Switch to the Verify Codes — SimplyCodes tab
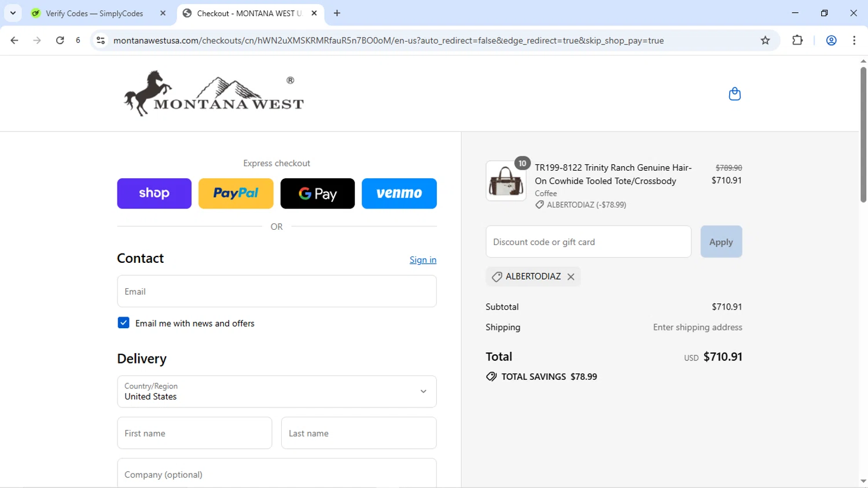868x488 pixels. point(98,13)
